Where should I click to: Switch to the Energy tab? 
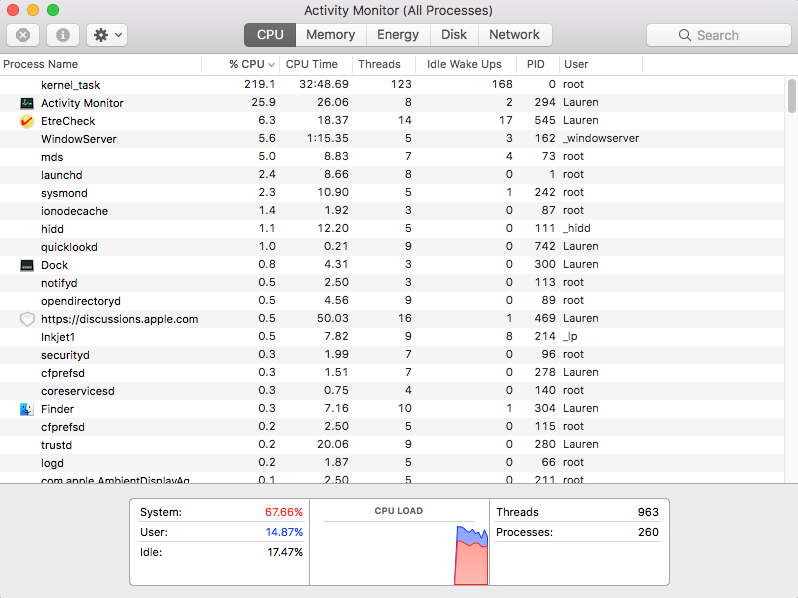397,35
